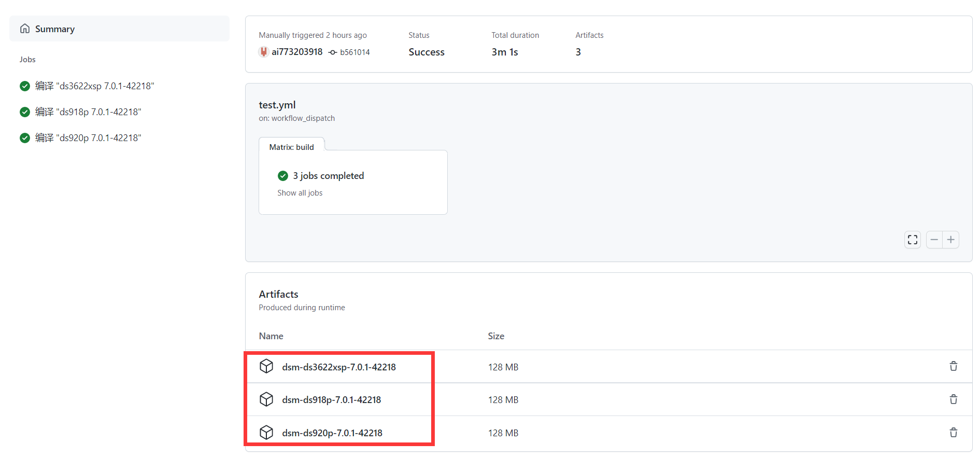
Task: Click the on: workflow_dispatch text
Action: 297,118
